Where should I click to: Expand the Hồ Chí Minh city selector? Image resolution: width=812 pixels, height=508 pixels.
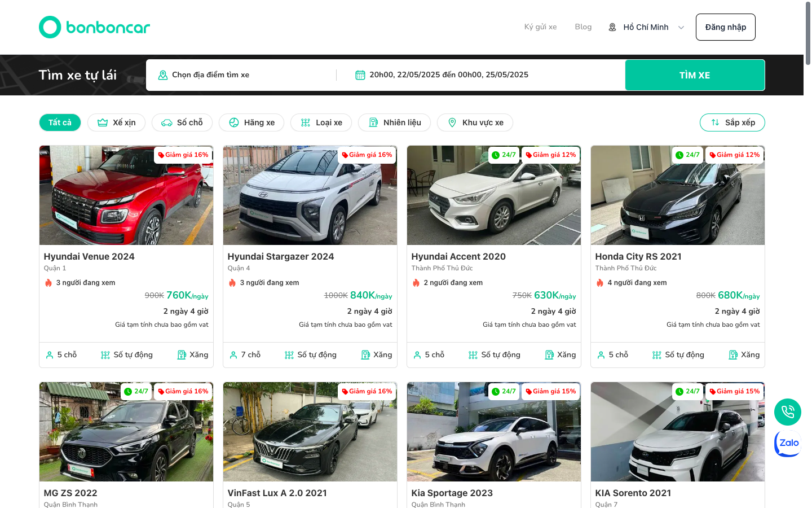click(x=646, y=27)
